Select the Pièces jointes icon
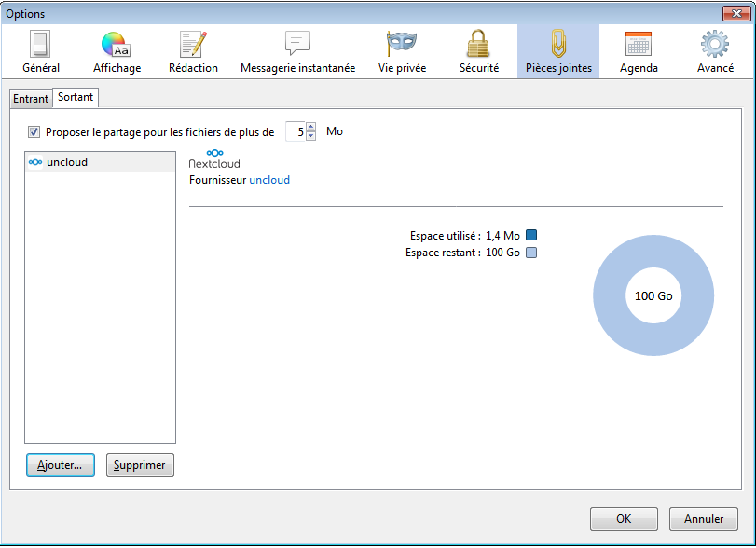 pos(557,50)
